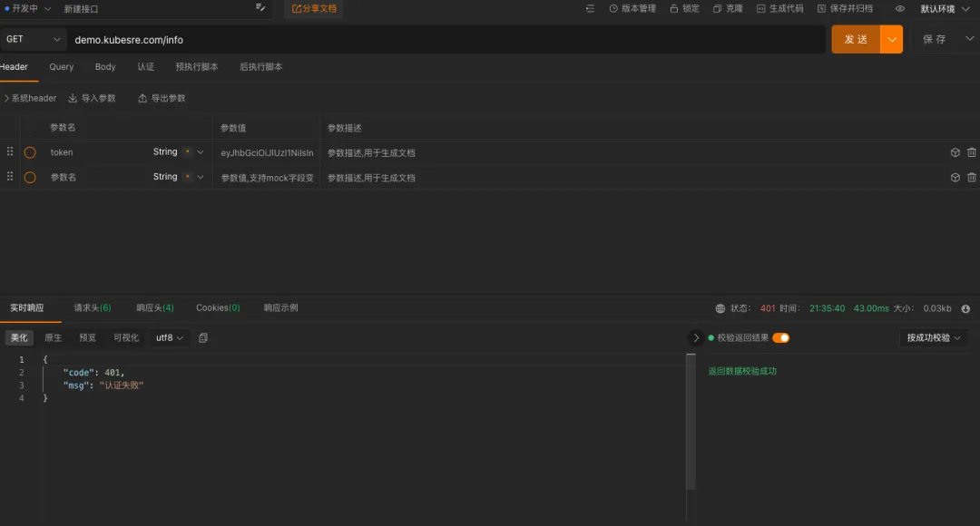The height and width of the screenshot is (526, 980).
Task: Toggle the 校验返回结果 switch
Action: [780, 338]
